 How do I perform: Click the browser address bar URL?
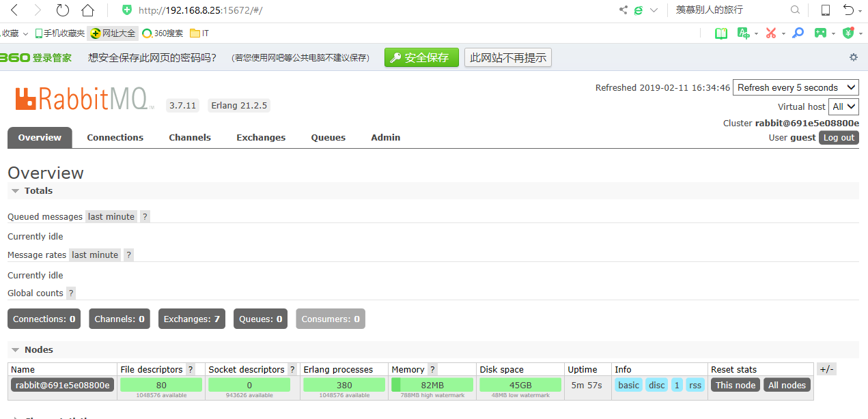click(x=201, y=10)
